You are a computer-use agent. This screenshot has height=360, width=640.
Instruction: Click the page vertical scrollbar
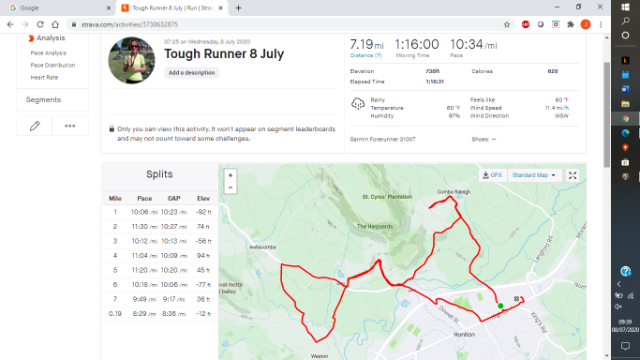[607, 114]
